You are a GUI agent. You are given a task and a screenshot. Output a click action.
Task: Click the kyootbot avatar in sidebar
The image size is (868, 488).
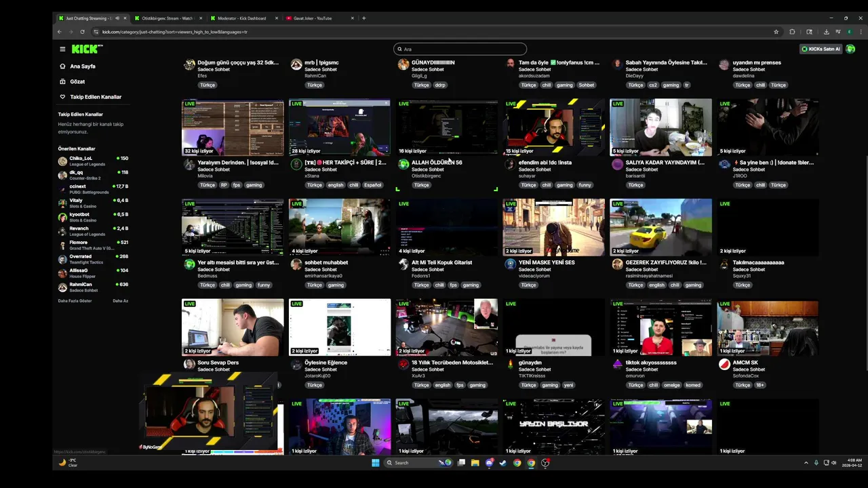pos(62,218)
